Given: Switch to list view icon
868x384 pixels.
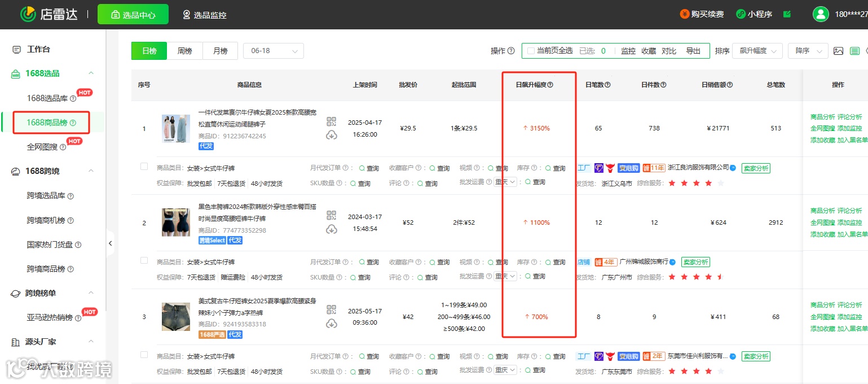Looking at the screenshot, I should pyautogui.click(x=855, y=51).
